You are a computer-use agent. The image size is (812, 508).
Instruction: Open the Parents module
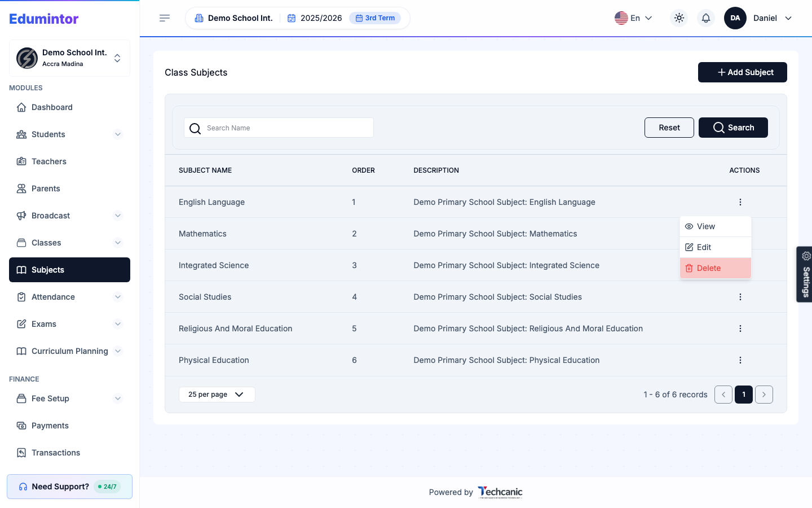click(x=69, y=189)
